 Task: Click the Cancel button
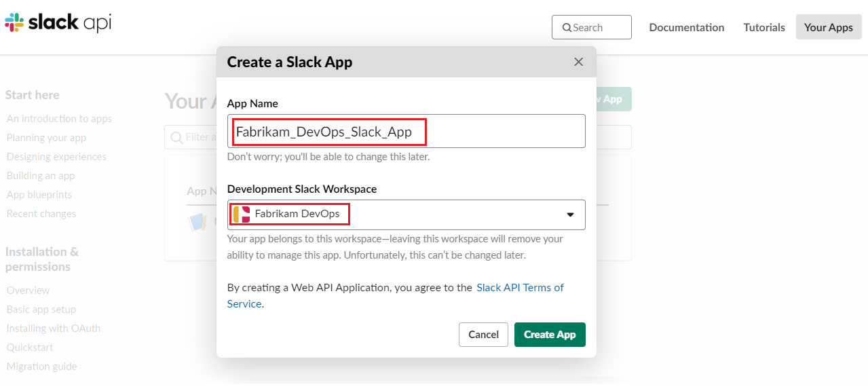[x=484, y=335]
